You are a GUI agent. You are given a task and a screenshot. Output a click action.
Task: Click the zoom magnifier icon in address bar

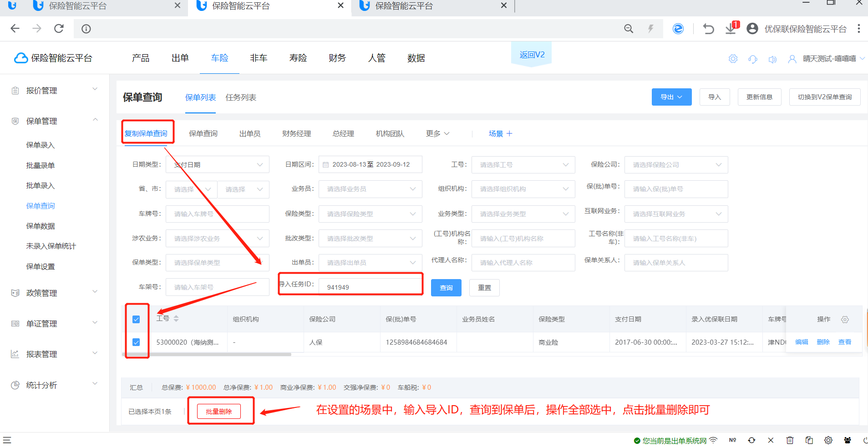[629, 29]
